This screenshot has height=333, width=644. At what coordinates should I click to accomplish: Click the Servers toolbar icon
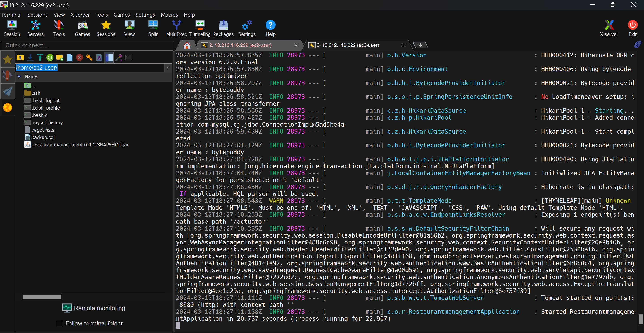pyautogui.click(x=35, y=28)
